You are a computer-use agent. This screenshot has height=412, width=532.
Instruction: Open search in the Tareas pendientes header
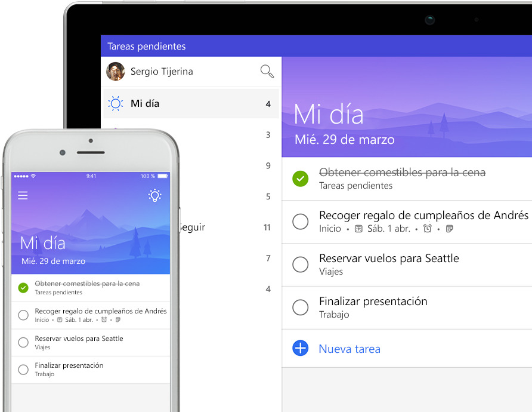click(x=267, y=70)
